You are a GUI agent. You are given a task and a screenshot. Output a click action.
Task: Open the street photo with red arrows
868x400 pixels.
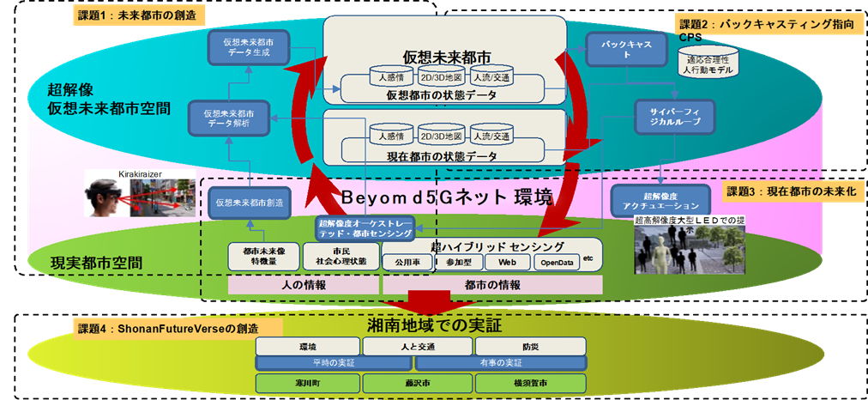(161, 198)
